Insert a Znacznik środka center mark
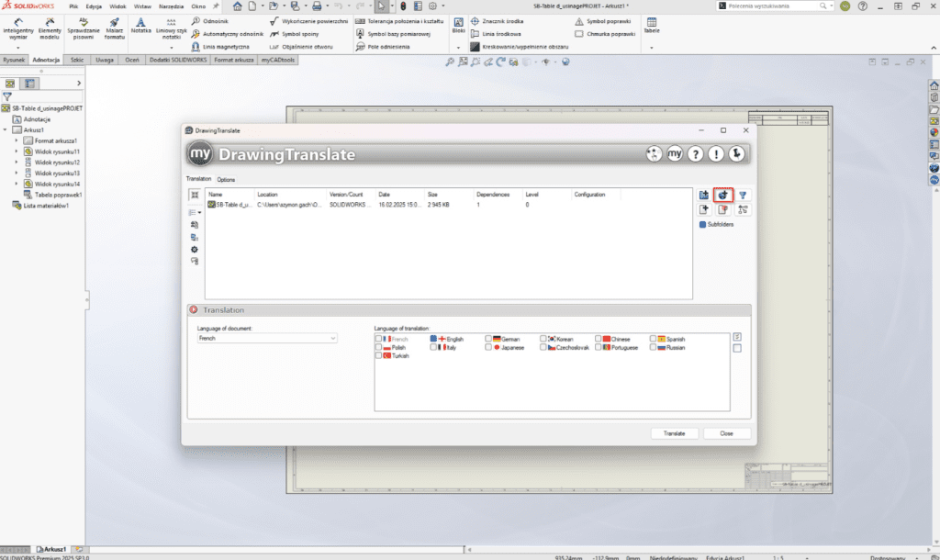940x560 pixels. click(x=497, y=21)
